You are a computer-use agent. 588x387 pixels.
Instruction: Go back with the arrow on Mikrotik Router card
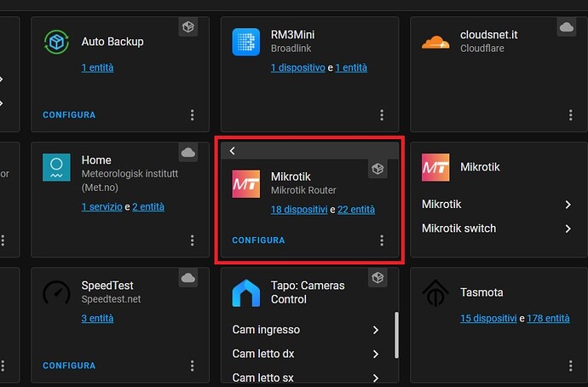232,151
